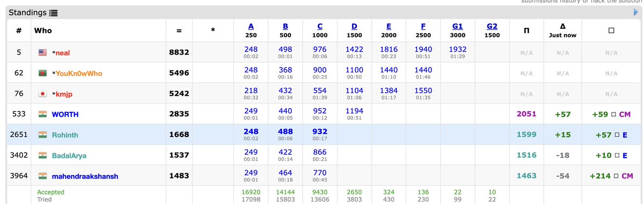Image resolution: width=644 pixels, height=204 pixels.
Task: Open mahendraakshansh's profile link
Action: coord(85,176)
